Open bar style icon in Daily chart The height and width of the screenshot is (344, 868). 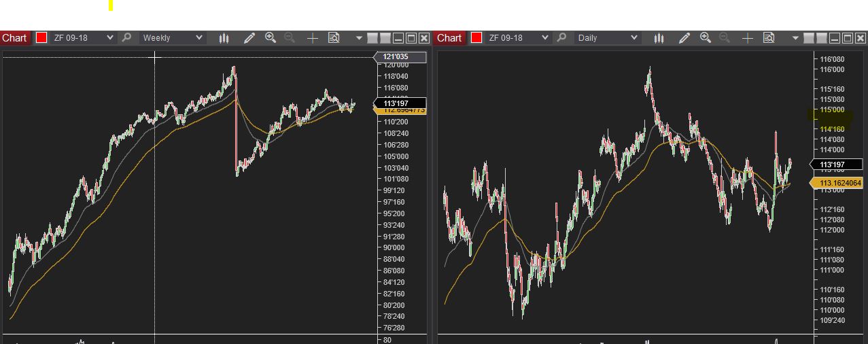pos(659,38)
